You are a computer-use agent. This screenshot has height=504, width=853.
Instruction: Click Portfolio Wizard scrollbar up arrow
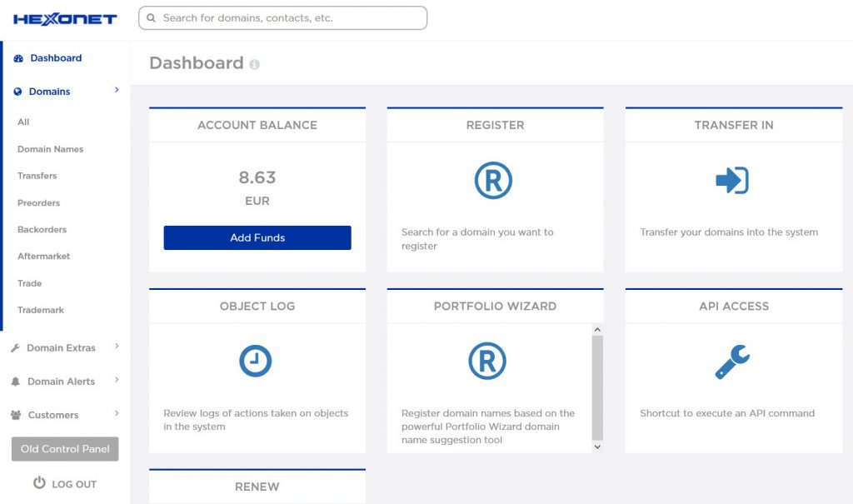(x=597, y=329)
